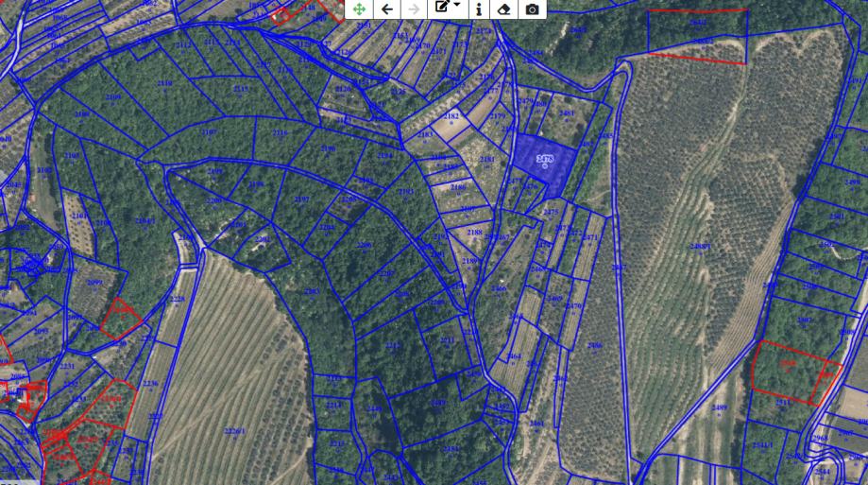Click parcel 2188 on the map
This screenshot has height=485, width=868.
474,234
